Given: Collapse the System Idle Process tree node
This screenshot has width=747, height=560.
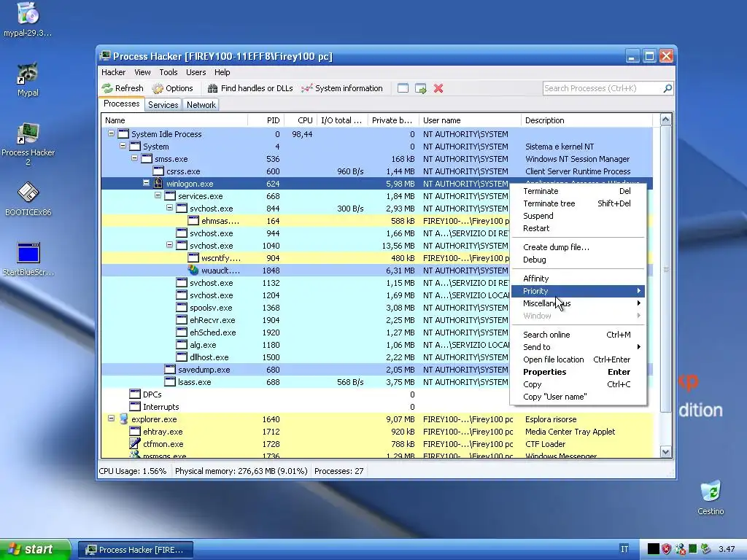Looking at the screenshot, I should tap(112, 134).
